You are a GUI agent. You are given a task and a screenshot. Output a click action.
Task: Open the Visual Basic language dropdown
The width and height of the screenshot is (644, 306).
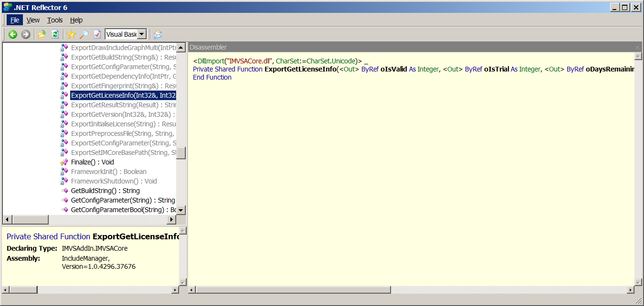pos(142,34)
